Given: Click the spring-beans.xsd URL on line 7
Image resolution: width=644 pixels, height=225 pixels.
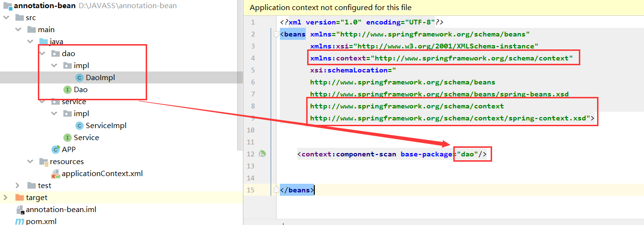Looking at the screenshot, I should [439, 94].
